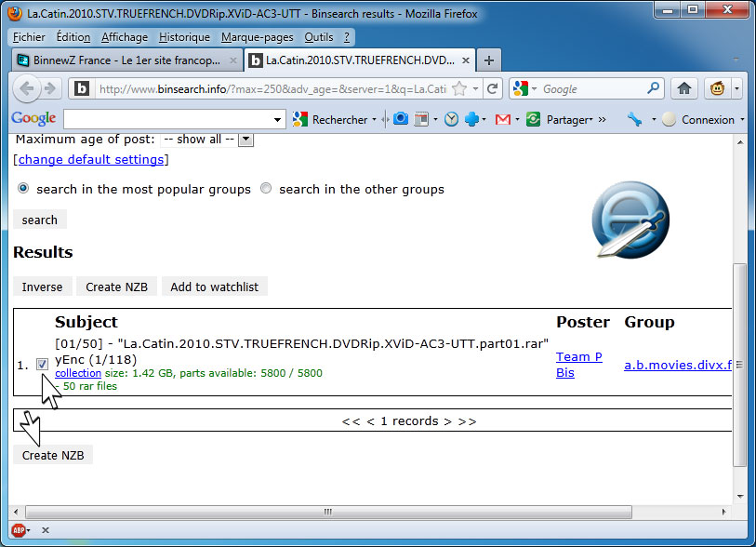Click the horizontal scrollbar right arrow

[723, 512]
